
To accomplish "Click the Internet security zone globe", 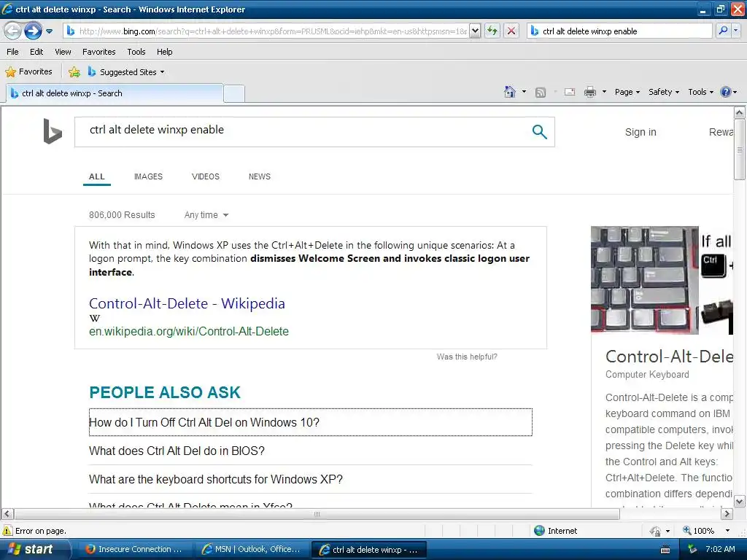I will point(539,531).
